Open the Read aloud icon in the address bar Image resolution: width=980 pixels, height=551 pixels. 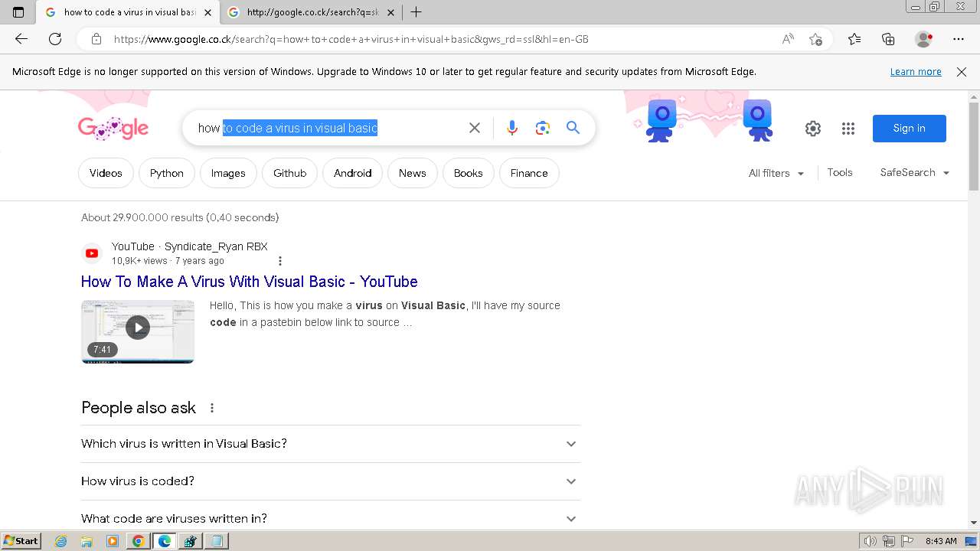point(788,39)
